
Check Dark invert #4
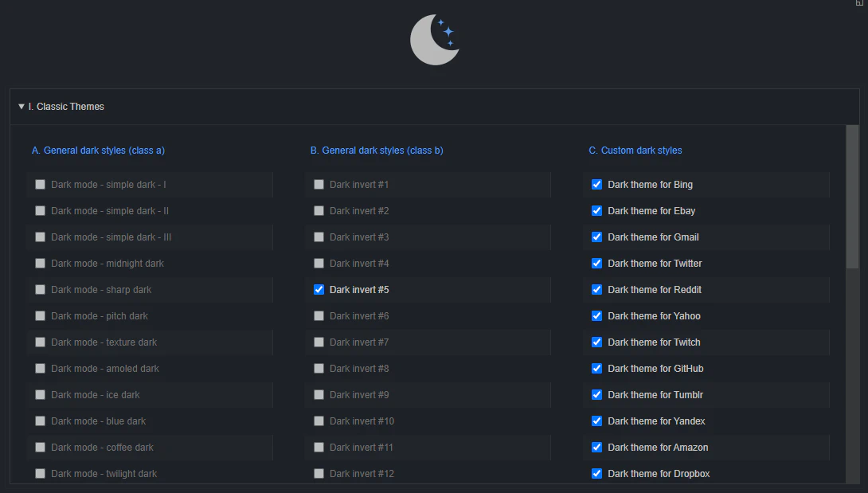click(x=319, y=263)
